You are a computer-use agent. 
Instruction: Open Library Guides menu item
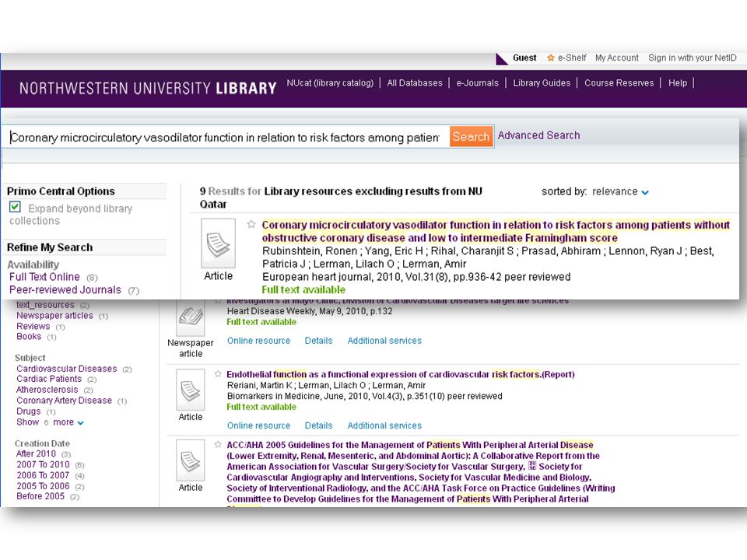click(542, 83)
